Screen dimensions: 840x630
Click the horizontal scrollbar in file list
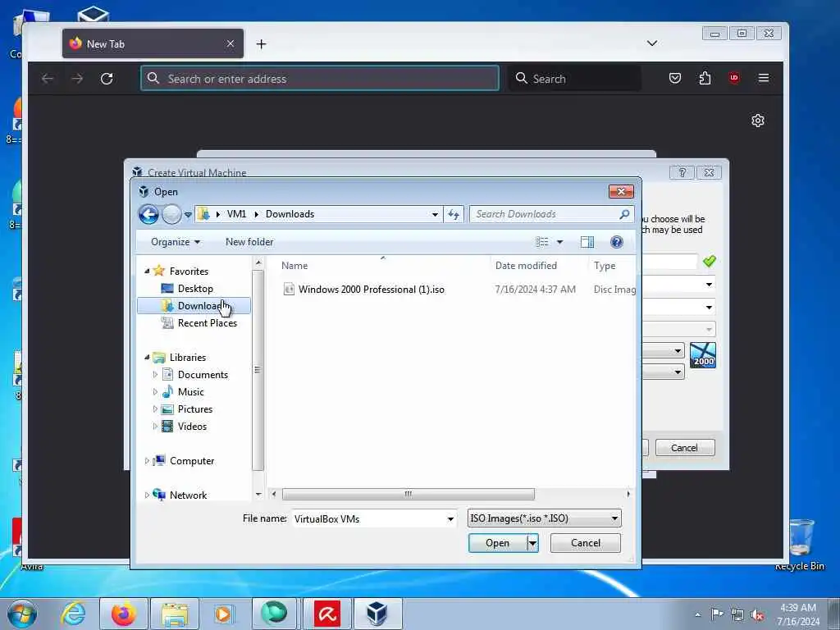(408, 494)
